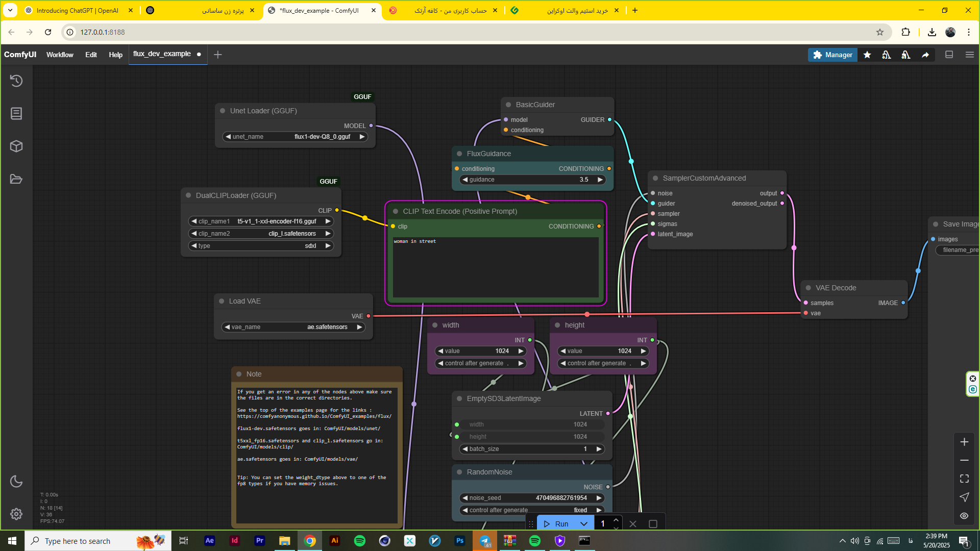Click the positive prompt text box
This screenshot has height=551, width=980.
point(495,266)
